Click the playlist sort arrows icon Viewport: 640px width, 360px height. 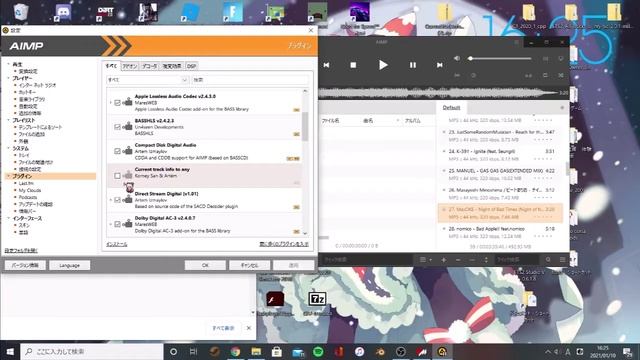pos(486,260)
